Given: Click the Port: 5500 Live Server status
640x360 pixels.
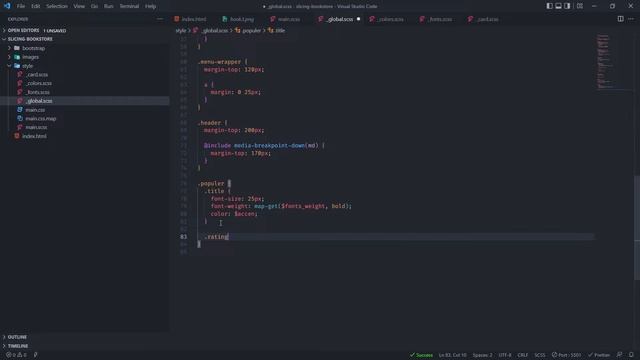Looking at the screenshot, I should coord(566,355).
